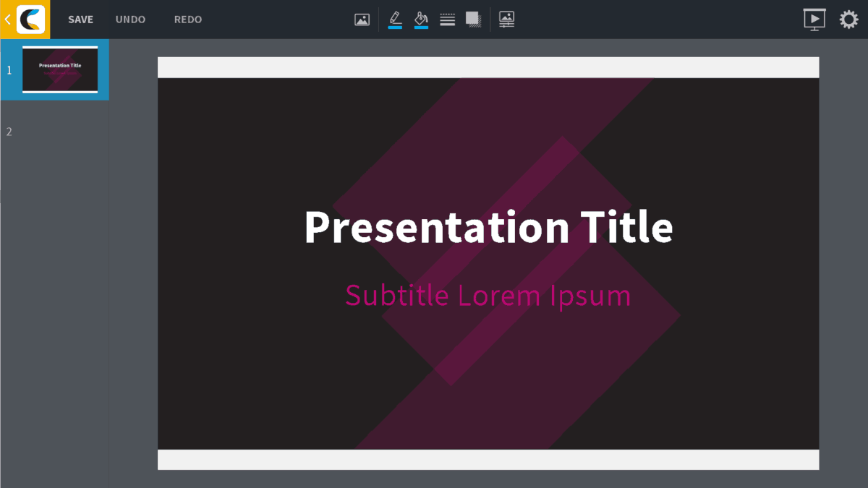Screen dimensions: 868x488
Task: Open the image adjustment settings icon
Action: (506, 20)
